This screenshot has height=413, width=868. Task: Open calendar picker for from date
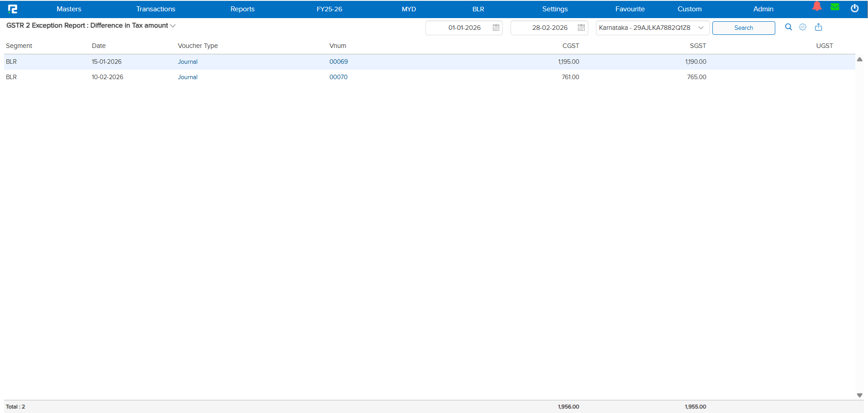[496, 28]
